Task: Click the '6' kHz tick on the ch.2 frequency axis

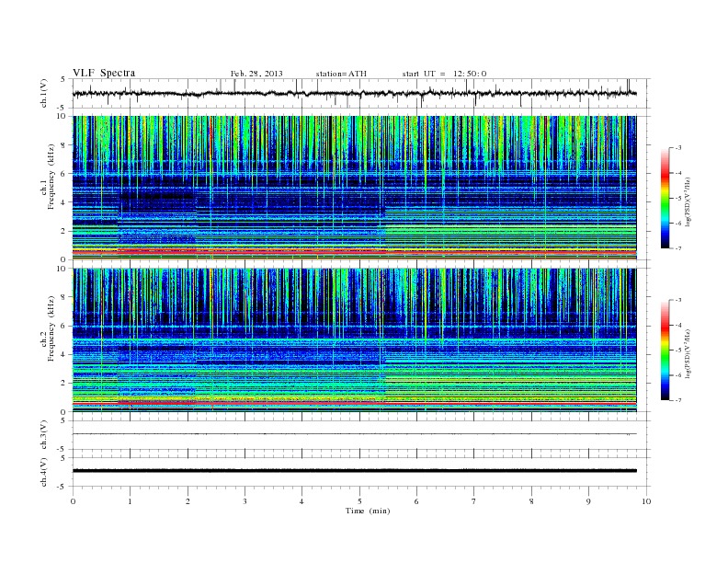Action: point(63,326)
